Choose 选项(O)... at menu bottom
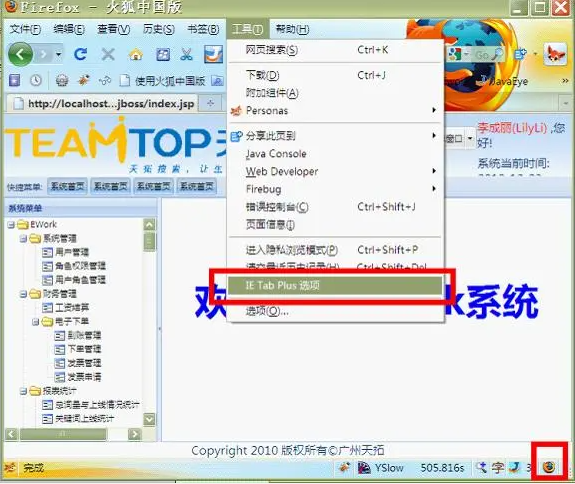Screen dimensions: 575x484 click(x=335, y=311)
